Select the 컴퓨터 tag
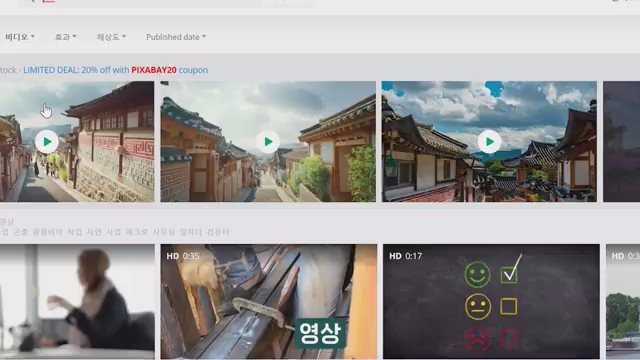The width and height of the screenshot is (640, 360). [218, 232]
